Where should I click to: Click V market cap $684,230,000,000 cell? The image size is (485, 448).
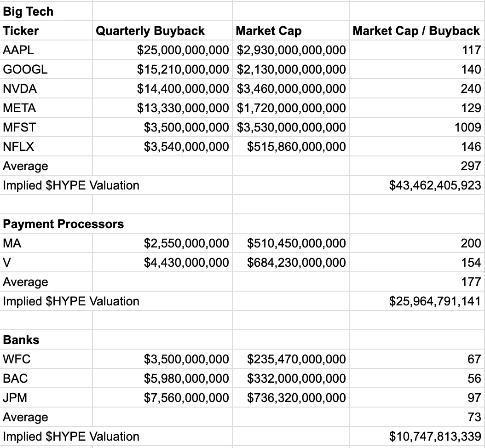(296, 263)
